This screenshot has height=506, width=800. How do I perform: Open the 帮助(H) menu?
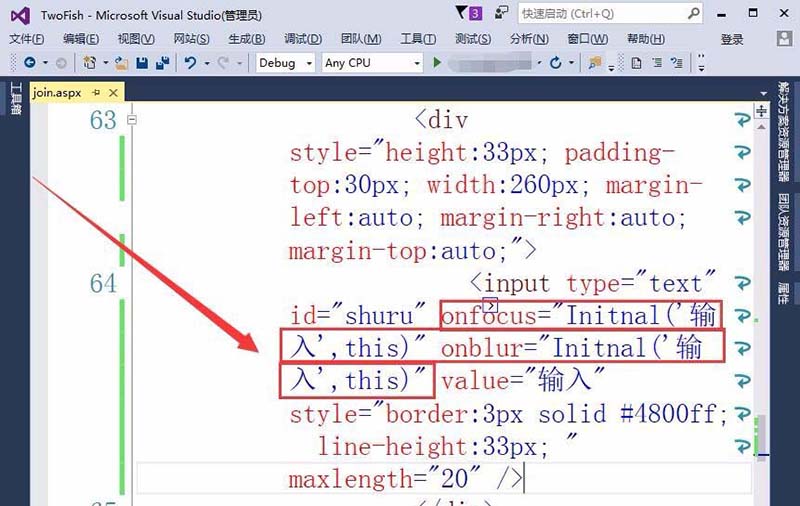(645, 39)
